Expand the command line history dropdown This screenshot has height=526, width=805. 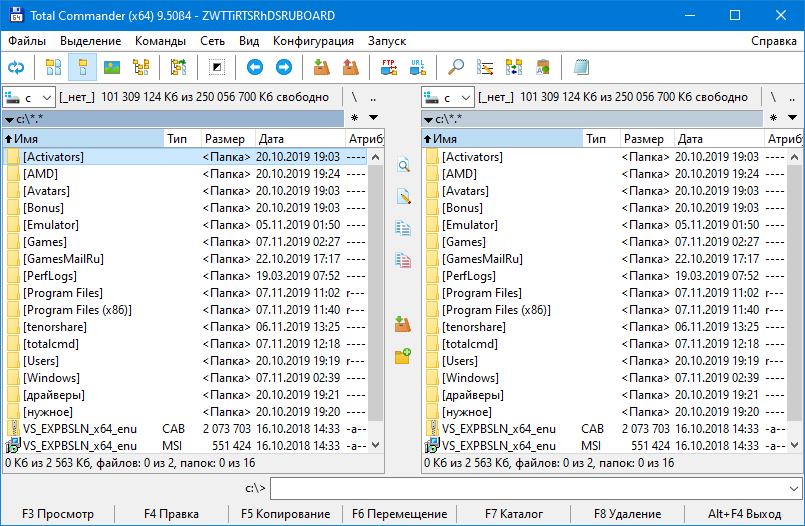[794, 489]
